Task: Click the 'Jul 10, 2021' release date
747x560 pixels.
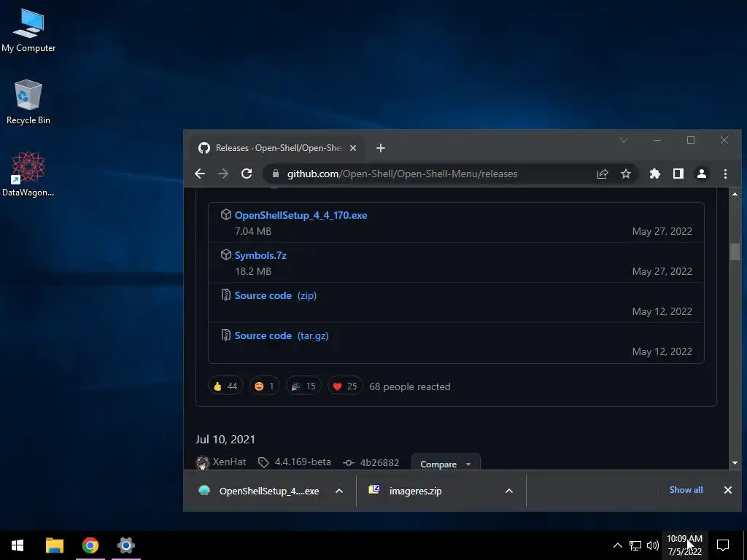Action: 225,439
